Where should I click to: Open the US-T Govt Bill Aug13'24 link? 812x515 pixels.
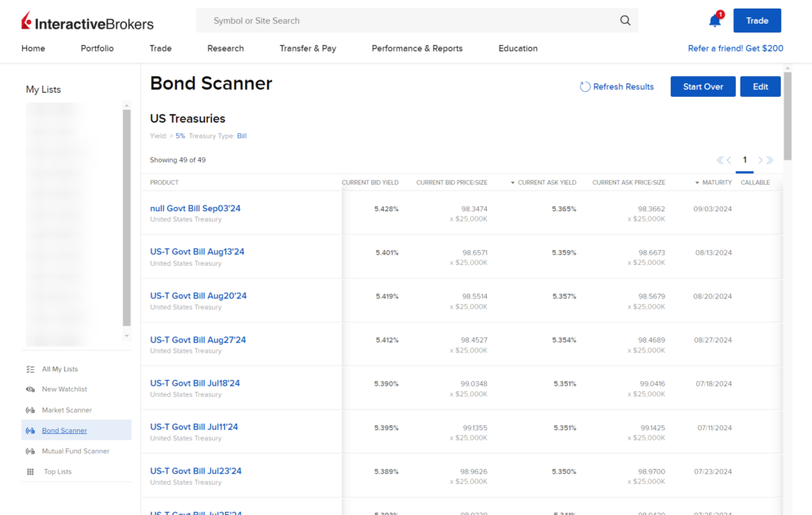197,252
